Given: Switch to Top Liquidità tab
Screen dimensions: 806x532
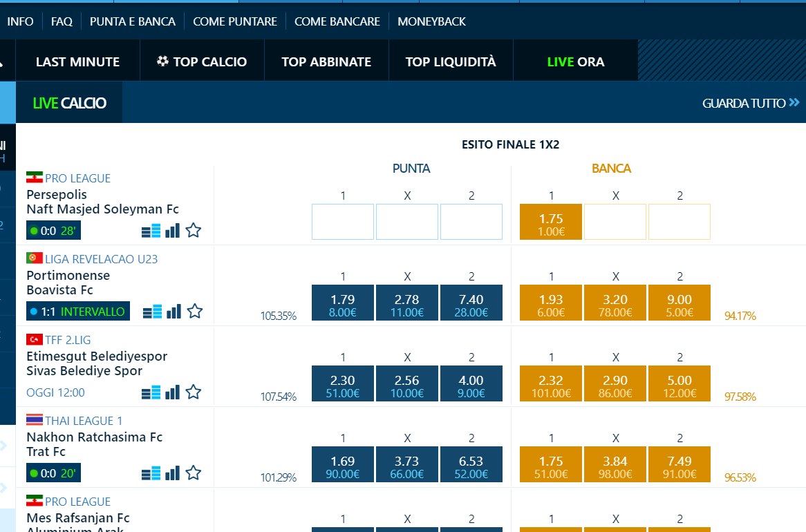Looking at the screenshot, I should (451, 61).
